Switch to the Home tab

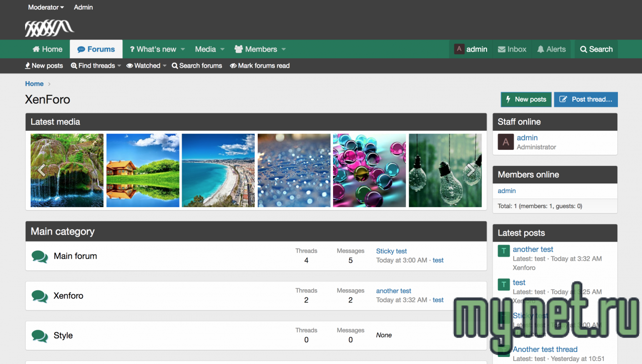(x=47, y=49)
